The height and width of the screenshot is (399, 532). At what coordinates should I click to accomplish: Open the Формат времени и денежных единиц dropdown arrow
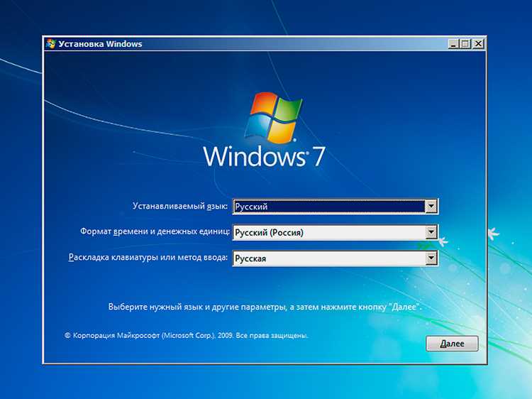(431, 232)
